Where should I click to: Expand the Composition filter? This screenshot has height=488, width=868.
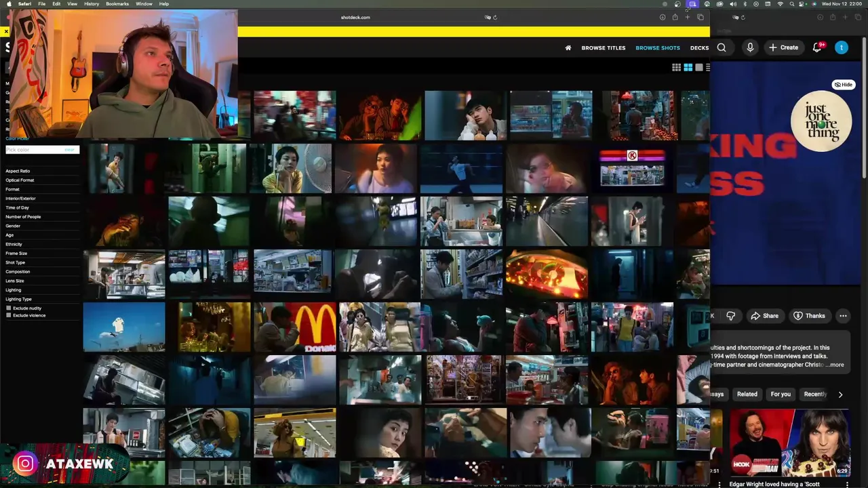pos(18,272)
